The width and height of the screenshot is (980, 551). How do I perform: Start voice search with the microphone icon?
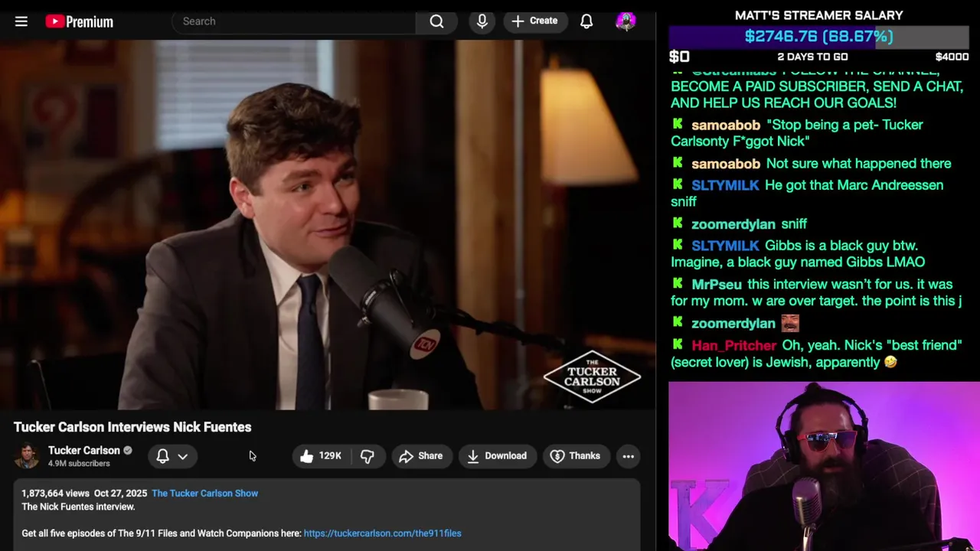pos(482,21)
